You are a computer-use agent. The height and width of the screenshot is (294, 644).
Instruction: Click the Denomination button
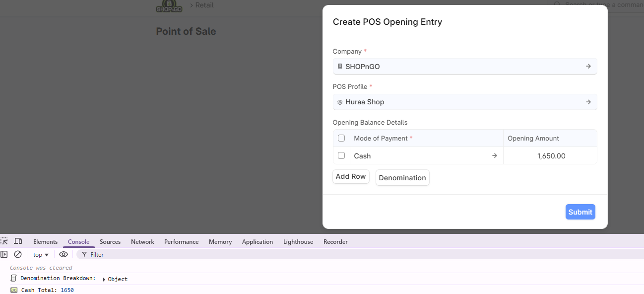(x=402, y=178)
